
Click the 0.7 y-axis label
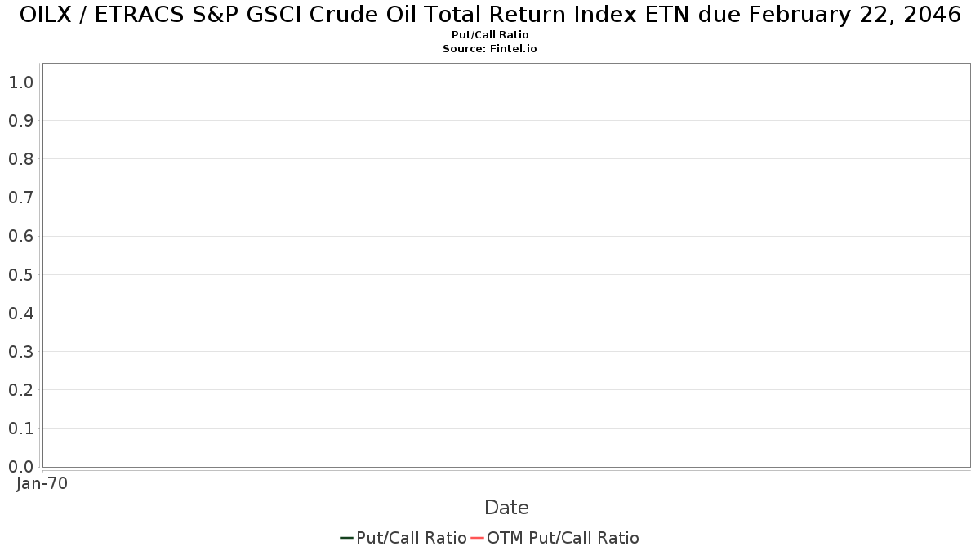click(20, 198)
